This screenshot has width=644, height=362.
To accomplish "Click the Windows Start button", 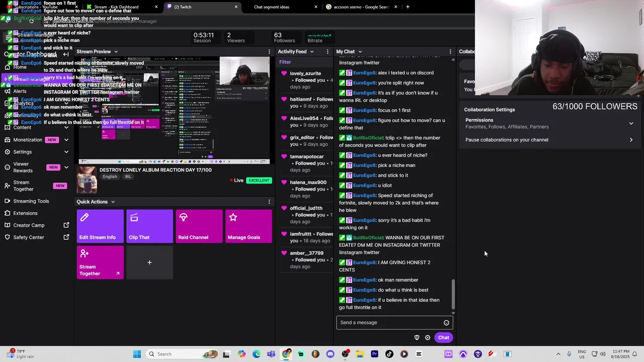I will pos(137,354).
